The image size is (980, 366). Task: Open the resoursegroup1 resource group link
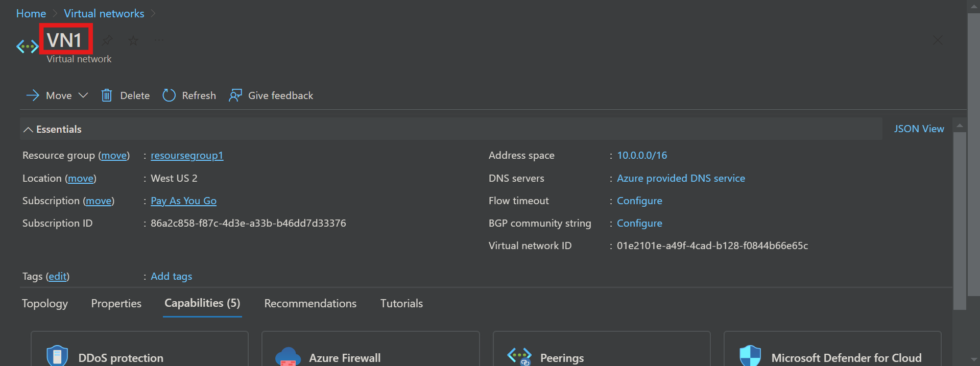click(187, 156)
